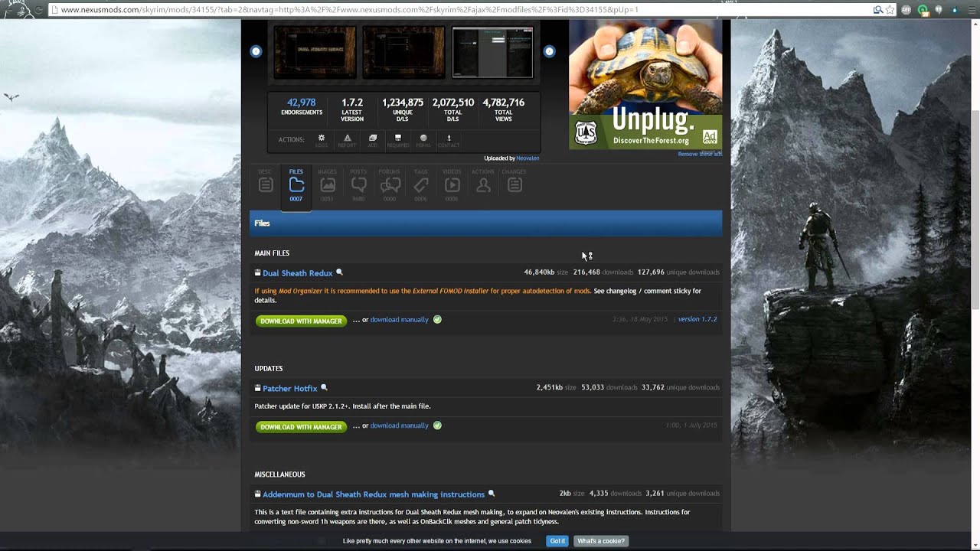Open blue droplet extension icon
This screenshot has width=980, height=551.
pyautogui.click(x=955, y=10)
